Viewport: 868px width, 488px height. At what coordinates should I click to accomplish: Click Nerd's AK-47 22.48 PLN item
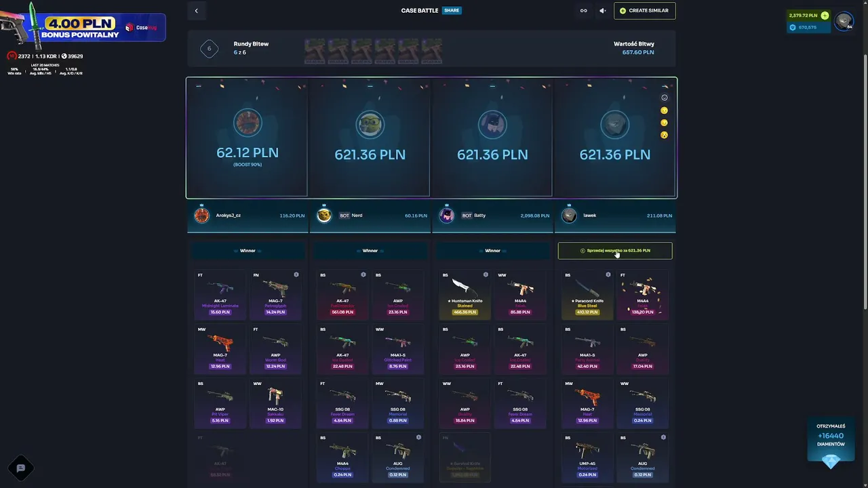tap(342, 349)
